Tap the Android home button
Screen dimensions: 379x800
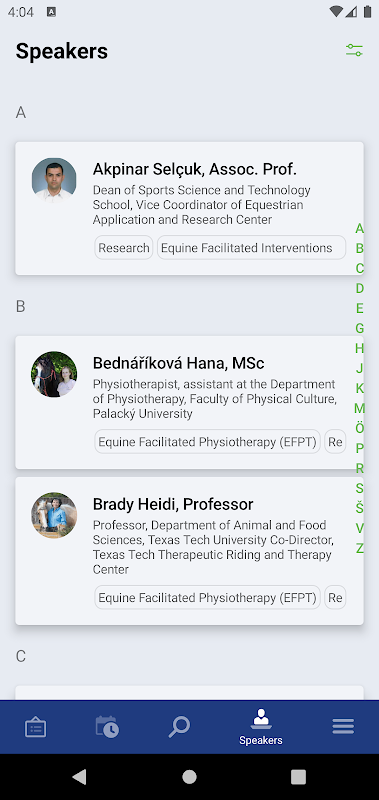click(x=189, y=777)
